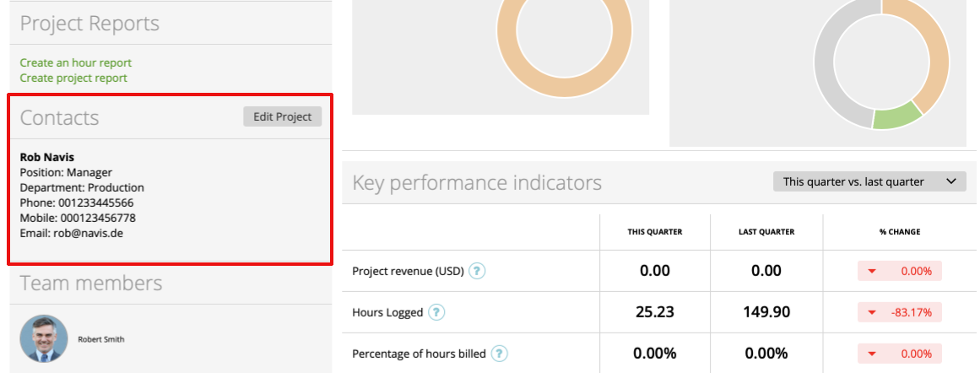Image resolution: width=980 pixels, height=373 pixels.
Task: Click the % CHANGE column header
Action: click(x=899, y=232)
